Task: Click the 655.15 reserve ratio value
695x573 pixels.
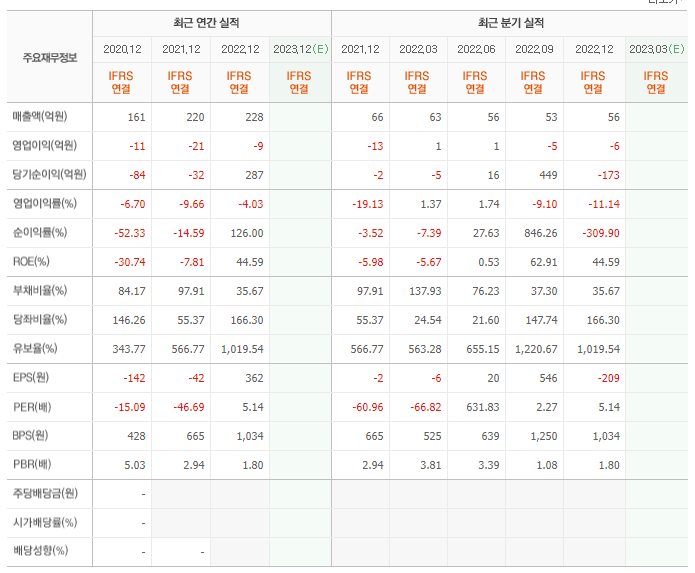Action: tap(483, 350)
